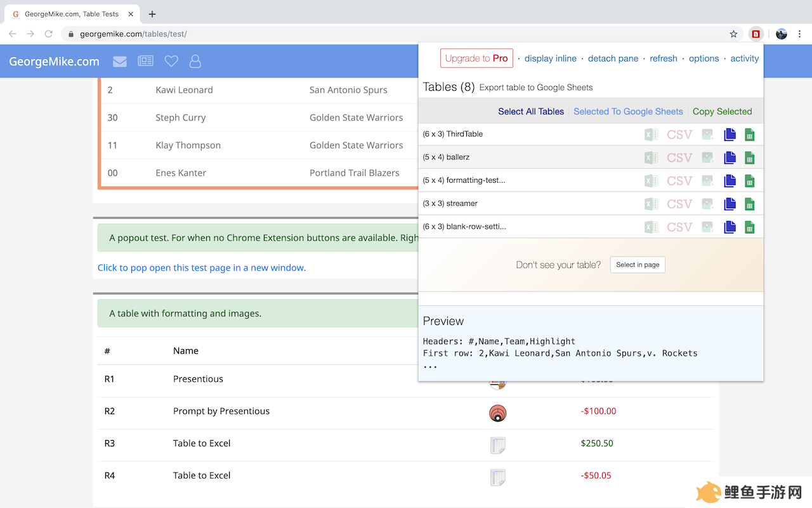Viewport: 812px width, 508px height.
Task: Send blank-row-setti table to Google Sheets
Action: coord(749,227)
